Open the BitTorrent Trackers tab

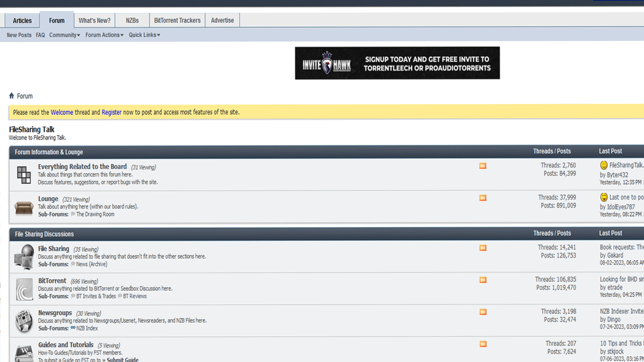point(177,20)
